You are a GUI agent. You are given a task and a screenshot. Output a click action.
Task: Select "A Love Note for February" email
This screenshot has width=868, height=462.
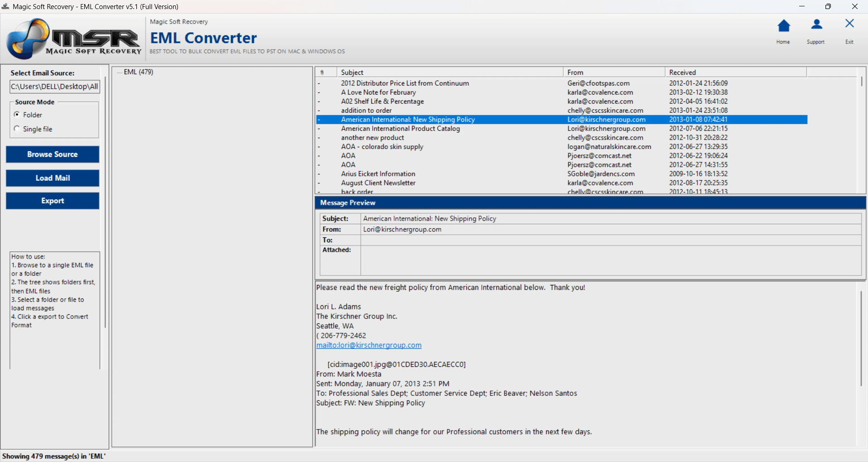click(561, 92)
